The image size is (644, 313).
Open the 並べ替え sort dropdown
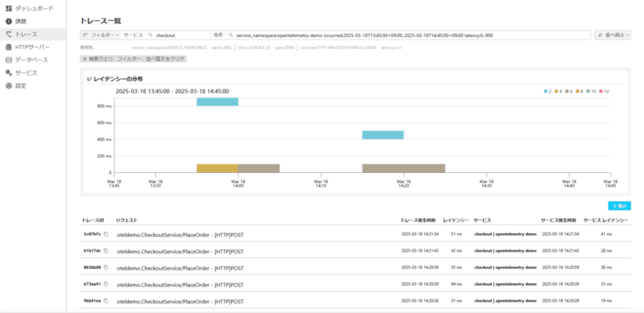613,35
